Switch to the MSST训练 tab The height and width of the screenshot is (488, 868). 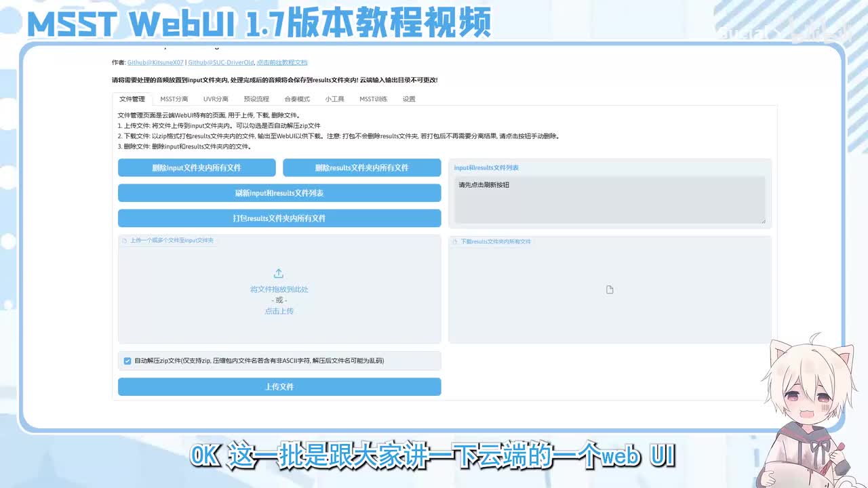pyautogui.click(x=374, y=99)
